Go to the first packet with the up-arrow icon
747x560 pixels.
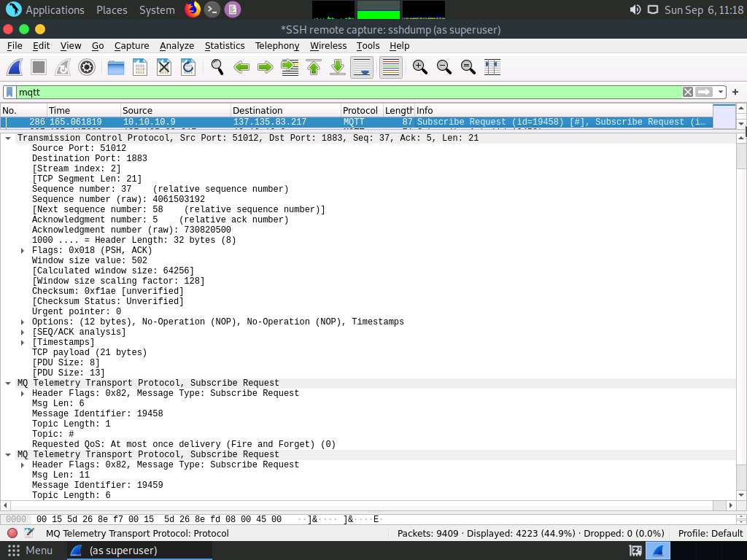312,67
